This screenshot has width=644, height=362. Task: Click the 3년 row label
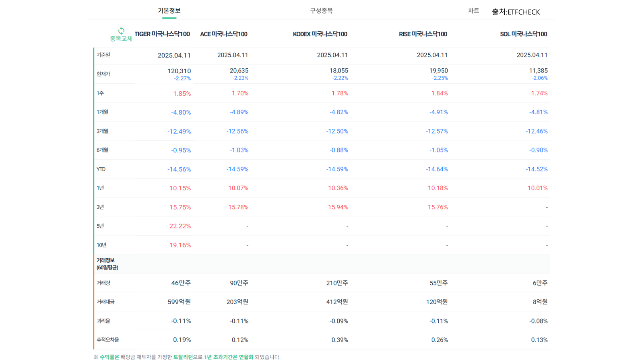pyautogui.click(x=100, y=207)
